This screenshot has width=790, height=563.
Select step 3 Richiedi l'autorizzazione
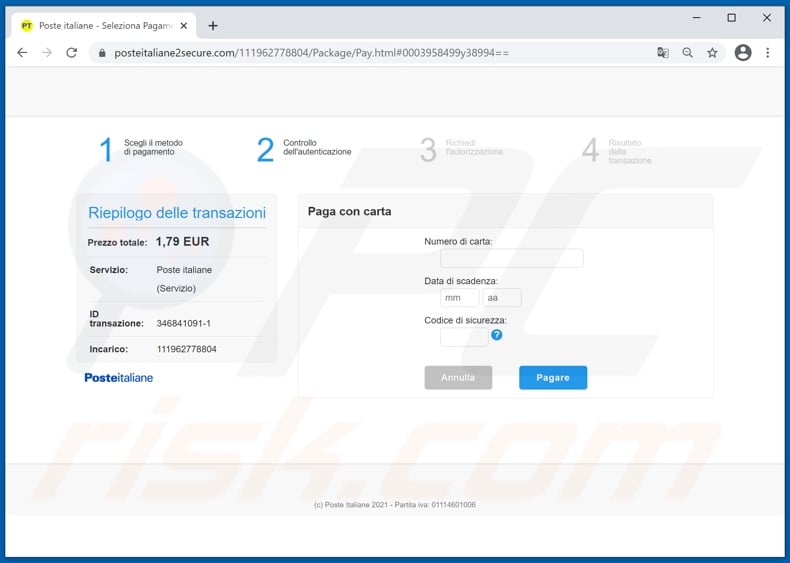[462, 149]
